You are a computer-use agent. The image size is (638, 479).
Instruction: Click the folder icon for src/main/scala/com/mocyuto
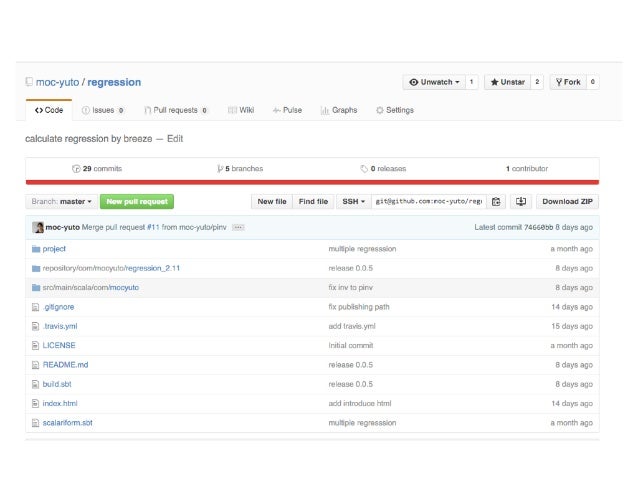click(36, 287)
